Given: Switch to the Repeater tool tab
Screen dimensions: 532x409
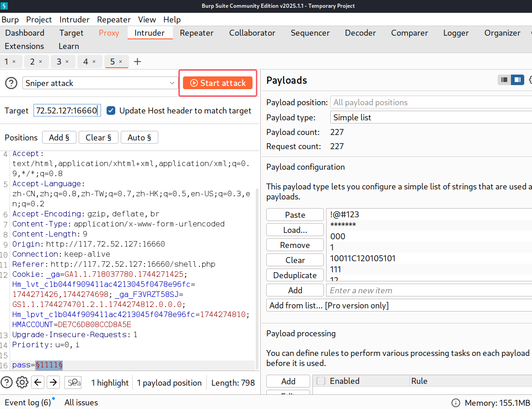Looking at the screenshot, I should click(196, 33).
